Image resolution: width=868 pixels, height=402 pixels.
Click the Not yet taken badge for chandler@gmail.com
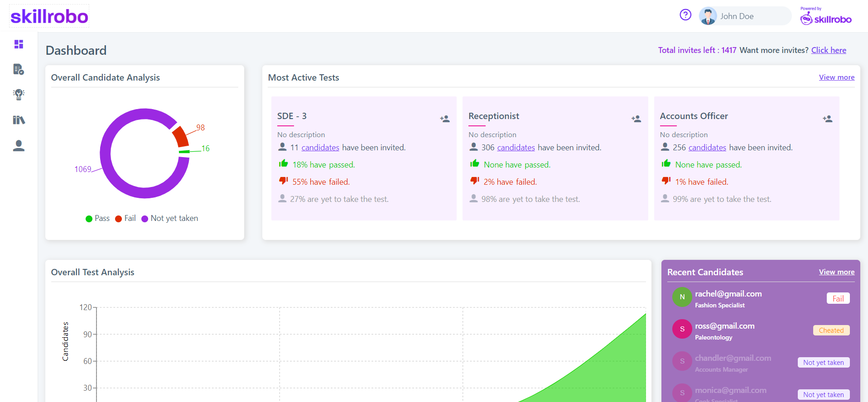coord(824,363)
